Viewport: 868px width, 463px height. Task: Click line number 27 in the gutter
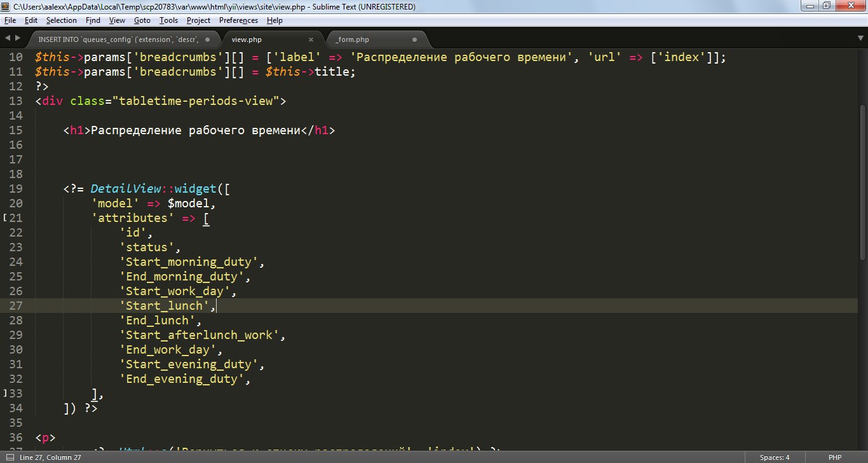(16, 306)
